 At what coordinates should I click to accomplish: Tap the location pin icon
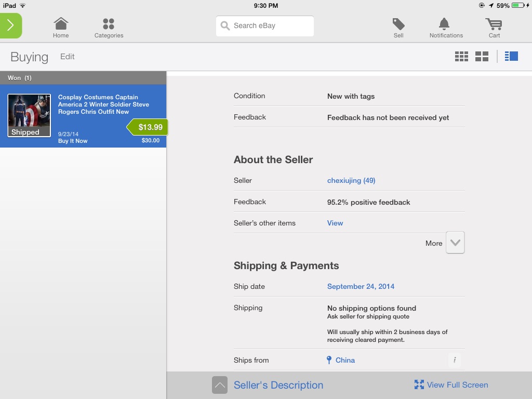(x=329, y=360)
